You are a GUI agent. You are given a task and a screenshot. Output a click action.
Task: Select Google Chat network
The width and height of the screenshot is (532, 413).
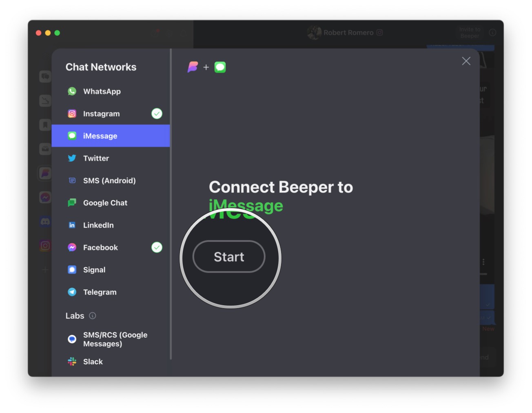point(111,203)
